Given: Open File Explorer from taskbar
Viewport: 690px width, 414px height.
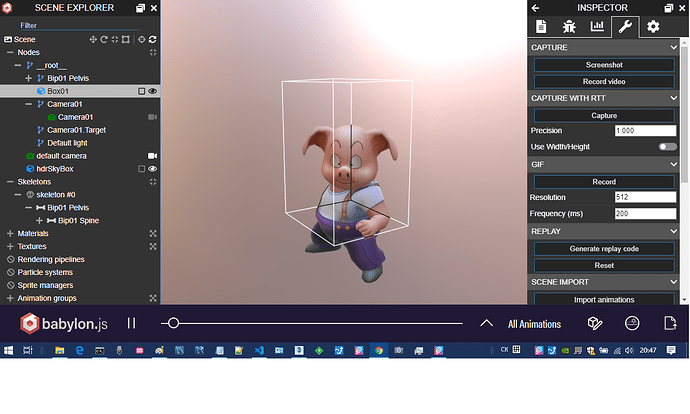Looking at the screenshot, I should point(59,351).
